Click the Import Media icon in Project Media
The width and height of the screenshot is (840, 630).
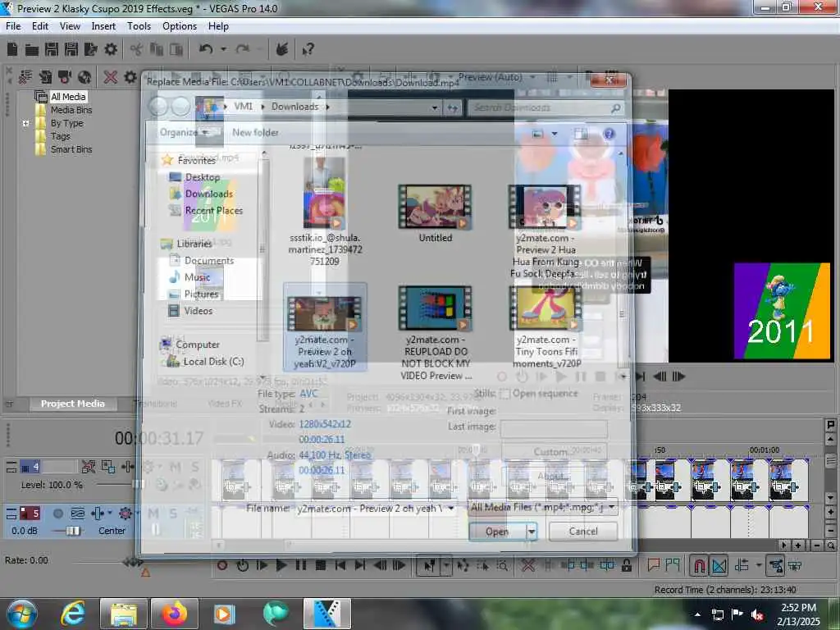(x=45, y=78)
